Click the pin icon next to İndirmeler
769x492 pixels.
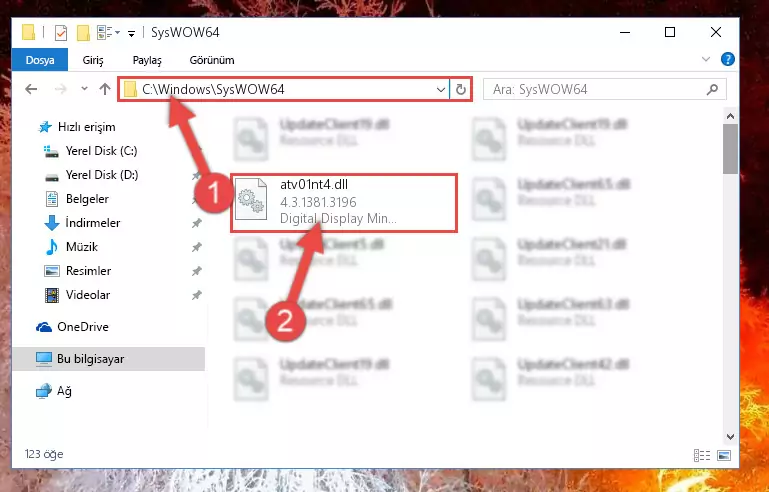197,223
